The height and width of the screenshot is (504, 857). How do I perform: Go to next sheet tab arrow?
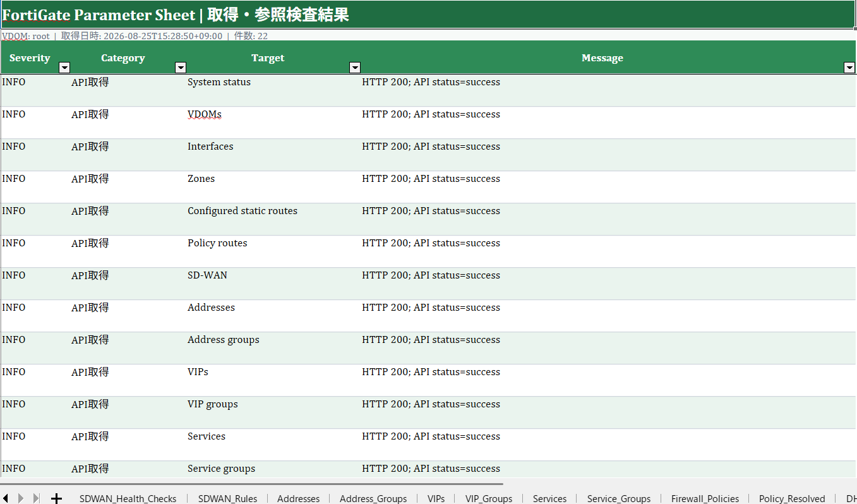[x=21, y=498]
